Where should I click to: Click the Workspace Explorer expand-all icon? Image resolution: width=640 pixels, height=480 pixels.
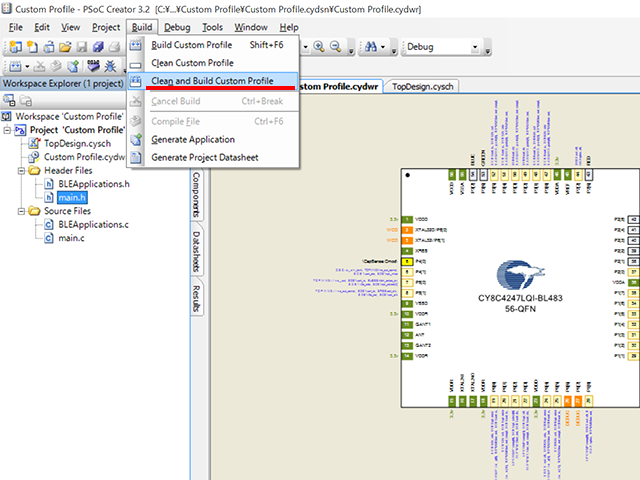click(9, 100)
